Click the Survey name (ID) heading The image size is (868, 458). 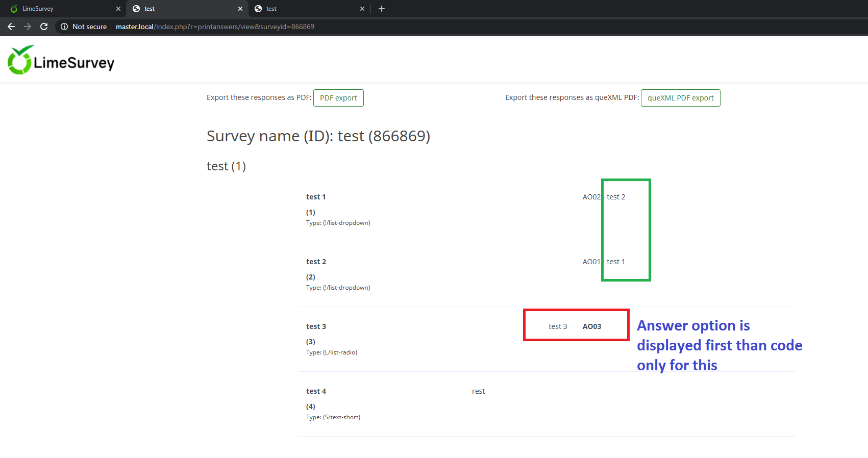(318, 136)
